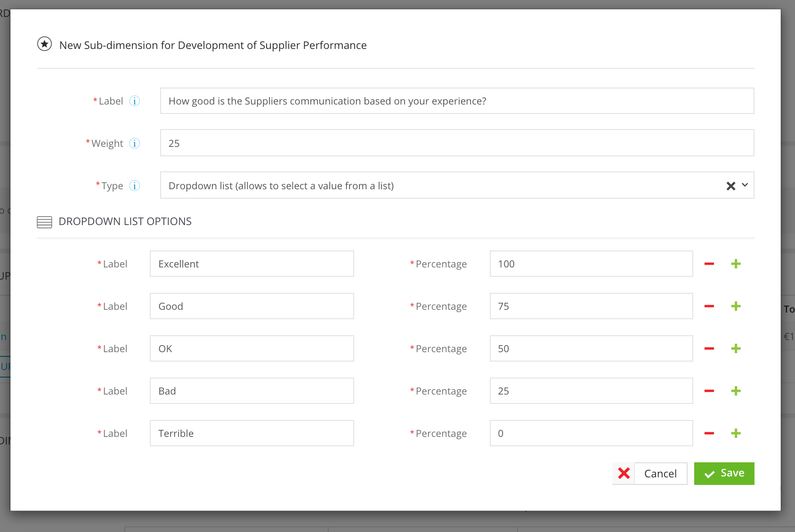This screenshot has width=795, height=532.
Task: Click the Percentage field with 75
Action: click(591, 306)
